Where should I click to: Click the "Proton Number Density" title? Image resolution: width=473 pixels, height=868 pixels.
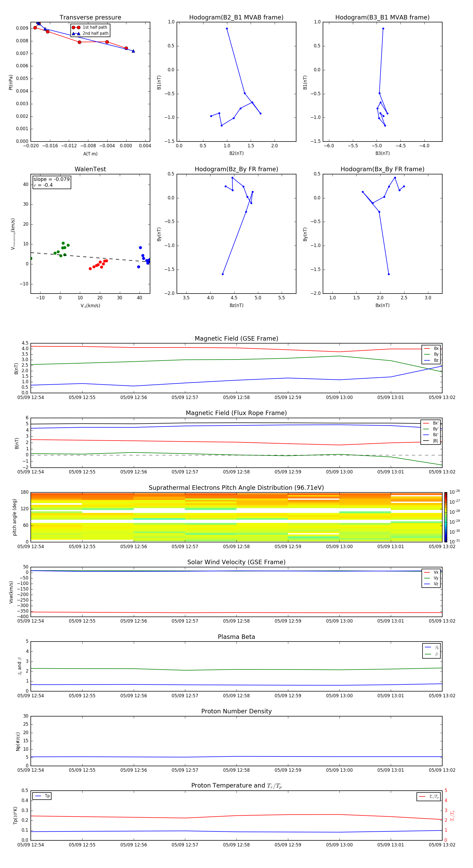pos(236,711)
